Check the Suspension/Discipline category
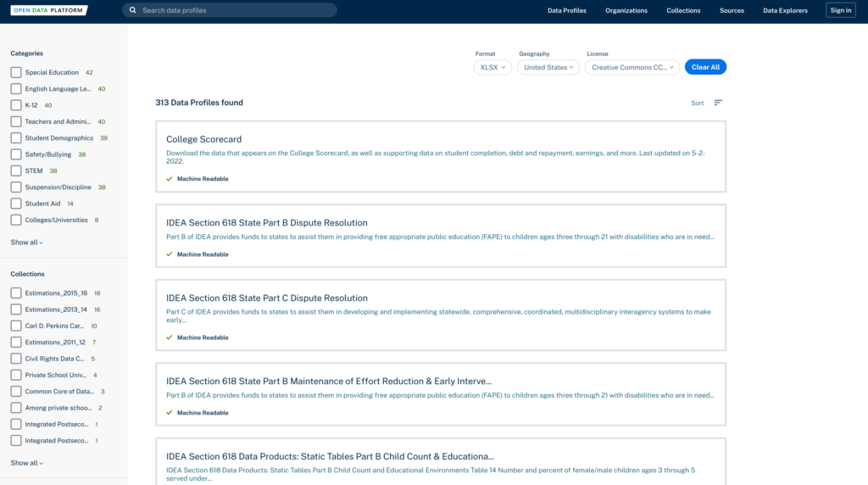 point(16,187)
